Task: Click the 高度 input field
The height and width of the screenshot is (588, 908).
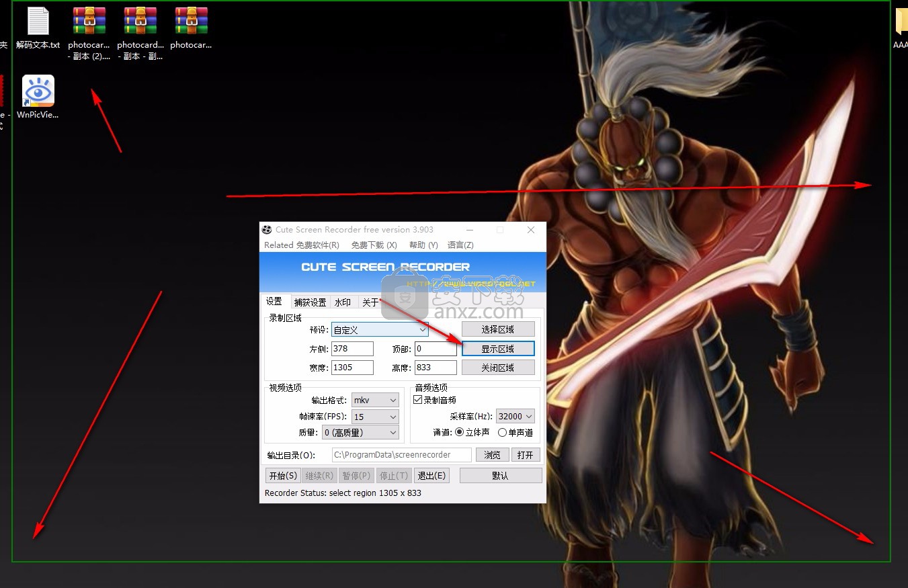Action: [436, 368]
